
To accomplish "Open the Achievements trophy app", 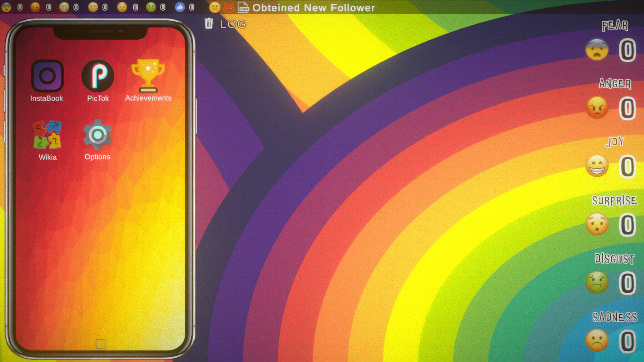I will (148, 75).
